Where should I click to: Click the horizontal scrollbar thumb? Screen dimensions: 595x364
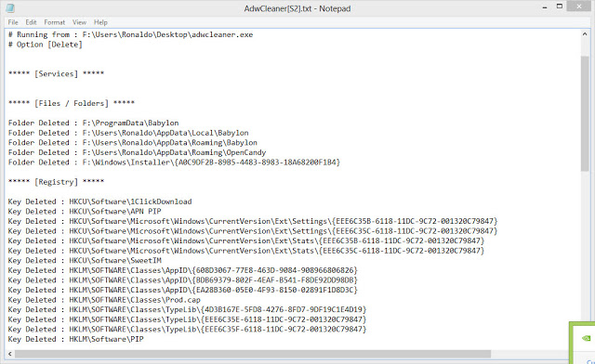click(x=253, y=354)
